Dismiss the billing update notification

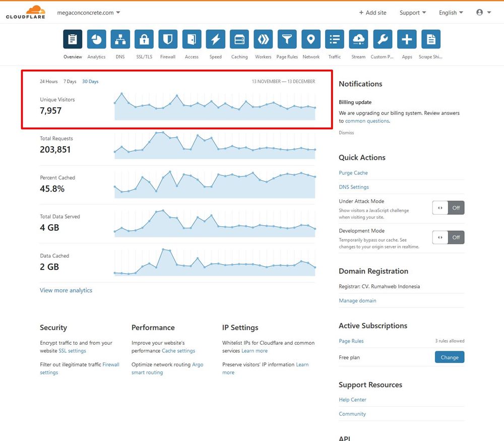pos(346,133)
